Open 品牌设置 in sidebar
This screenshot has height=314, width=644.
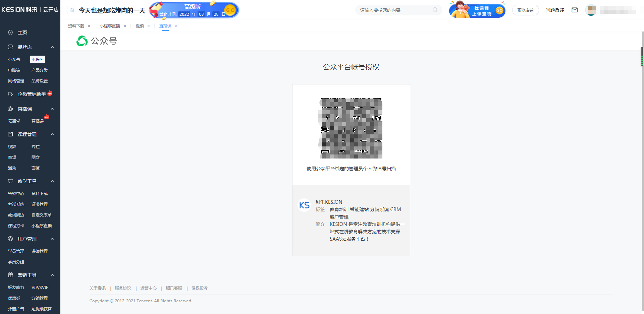[40, 81]
